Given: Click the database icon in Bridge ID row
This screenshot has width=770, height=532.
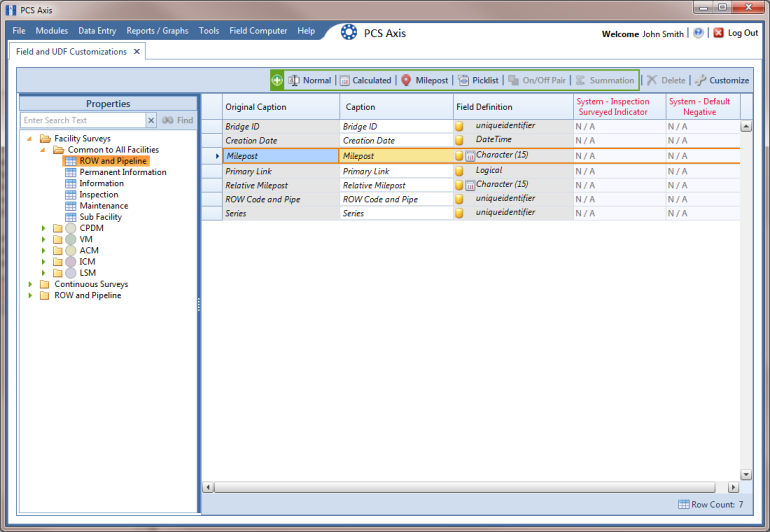Looking at the screenshot, I should (459, 126).
